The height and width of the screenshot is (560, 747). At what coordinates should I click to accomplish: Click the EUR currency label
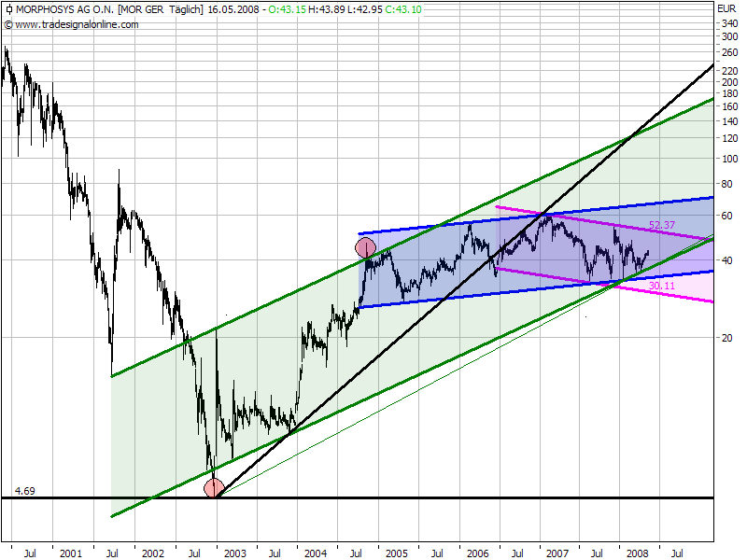[726, 8]
